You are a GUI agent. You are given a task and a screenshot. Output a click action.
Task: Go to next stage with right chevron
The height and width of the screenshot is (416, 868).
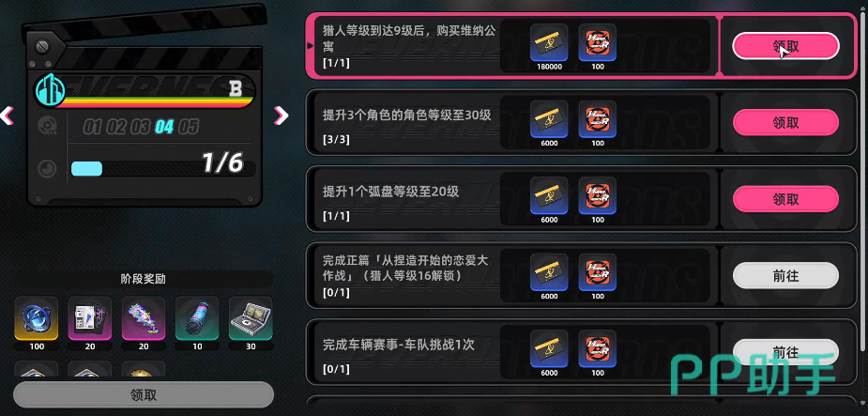click(x=282, y=116)
